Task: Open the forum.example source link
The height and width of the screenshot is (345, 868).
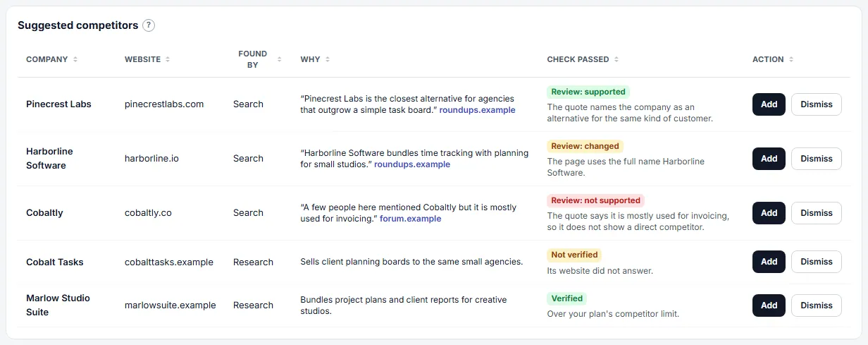Action: click(411, 219)
